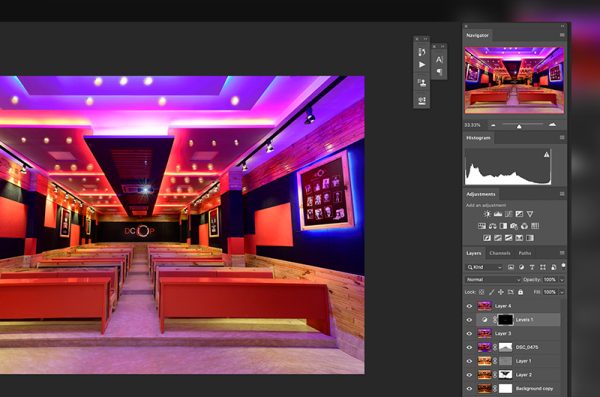Screen dimensions: 600x397
Task: Add a Selective Color adjustment
Action: coord(519,238)
